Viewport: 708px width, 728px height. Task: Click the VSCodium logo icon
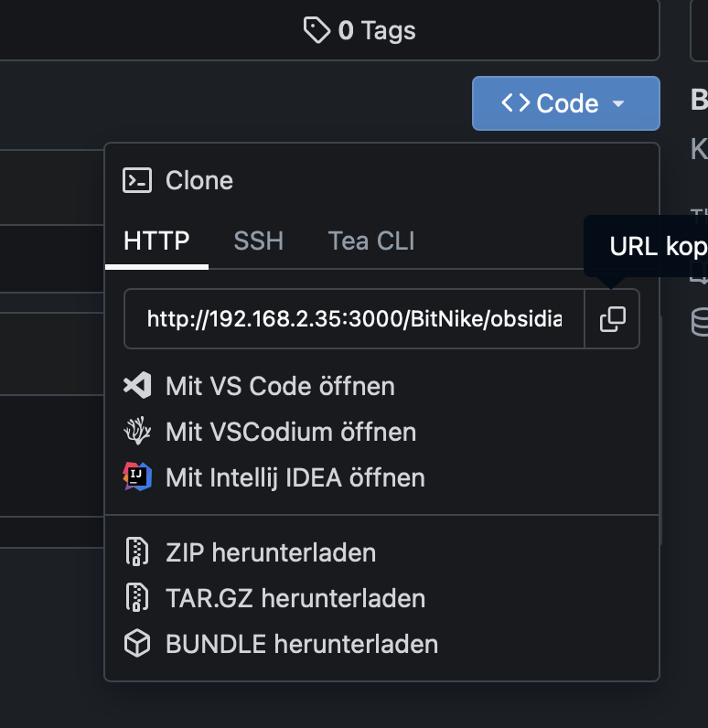(x=137, y=431)
